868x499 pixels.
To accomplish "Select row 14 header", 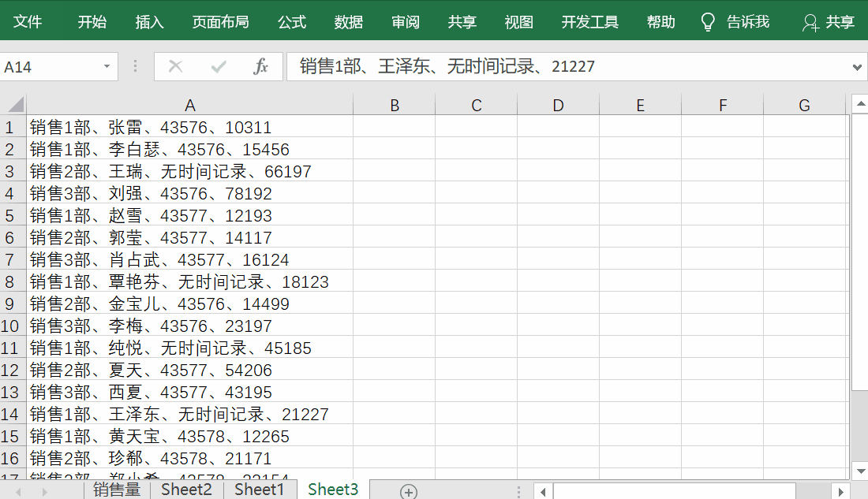I will point(13,414).
